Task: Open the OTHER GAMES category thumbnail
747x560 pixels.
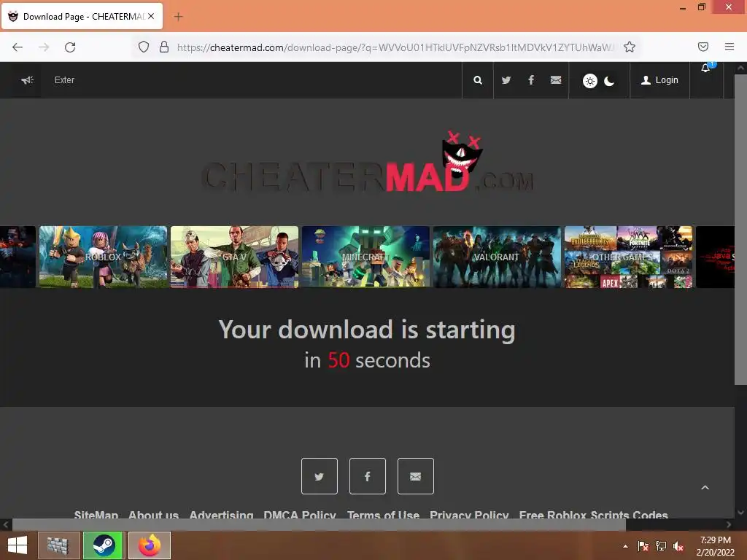Action: [x=628, y=257]
